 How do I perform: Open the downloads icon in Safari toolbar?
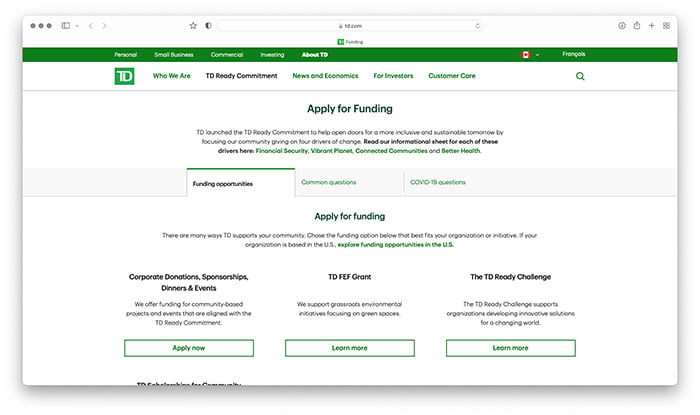coord(622,26)
